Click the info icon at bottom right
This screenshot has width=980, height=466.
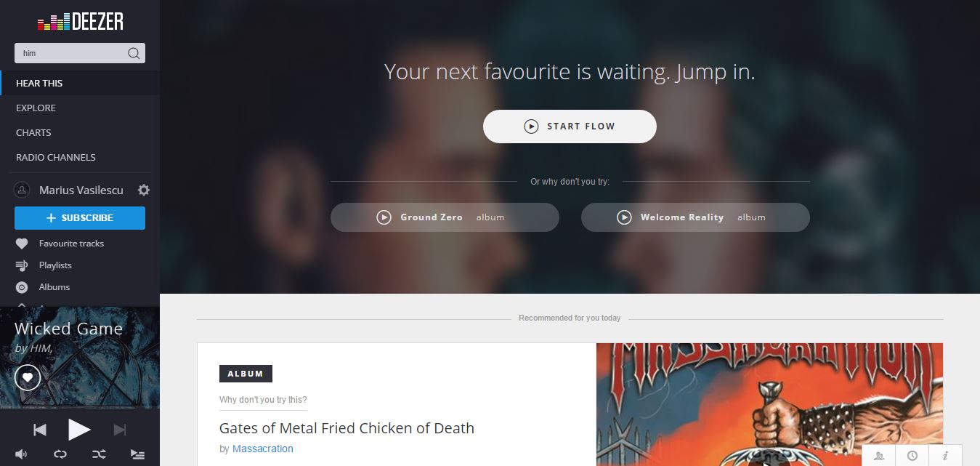(x=945, y=456)
